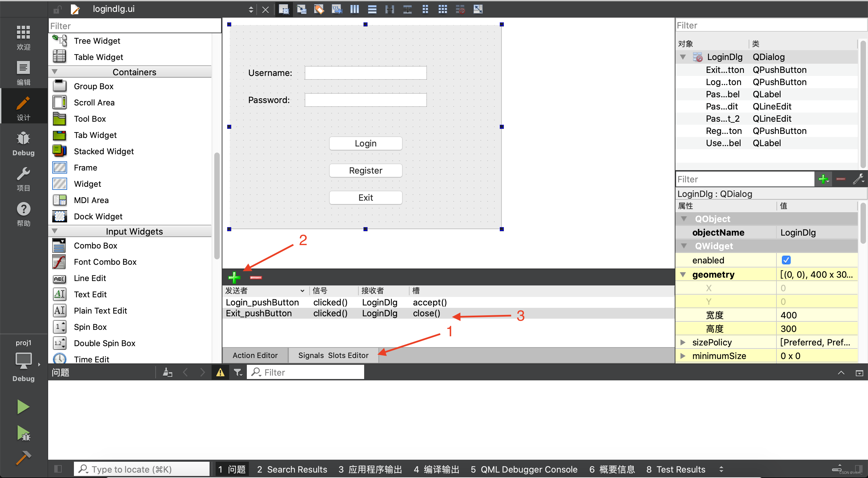Toggle the warnings filter icon

[220, 373]
